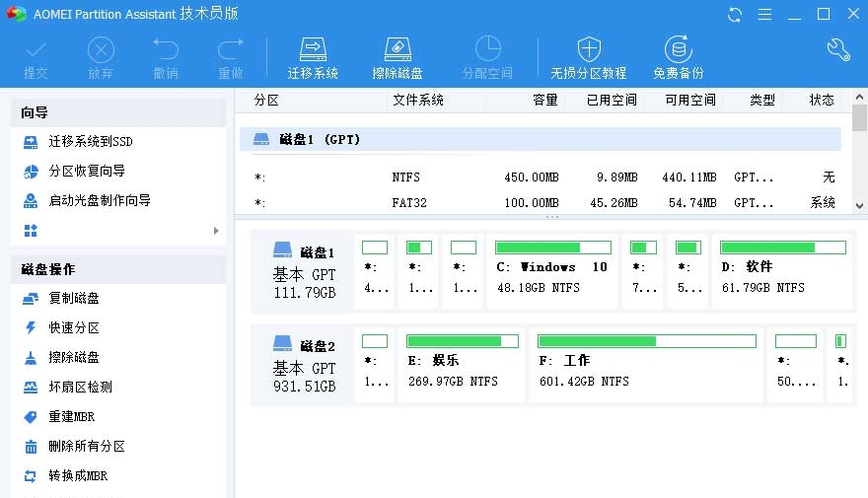Click C: partition usage bar
The image size is (868, 498).
[553, 248]
